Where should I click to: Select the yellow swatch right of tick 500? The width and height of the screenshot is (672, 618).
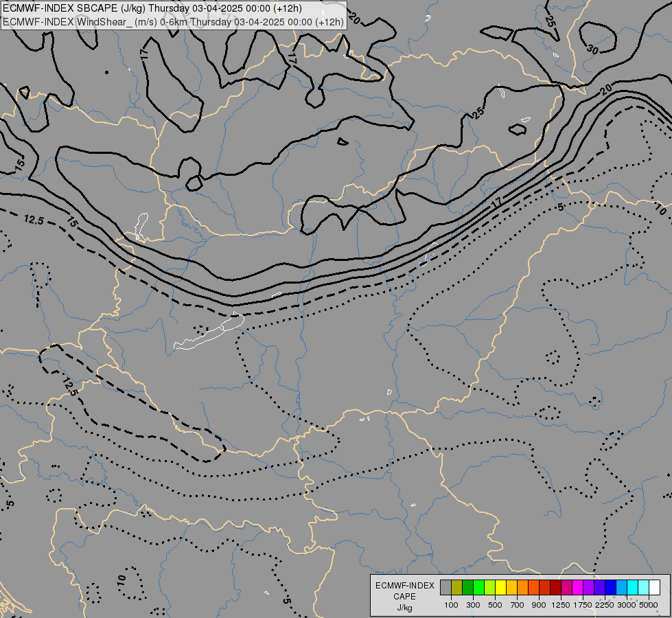(x=500, y=588)
